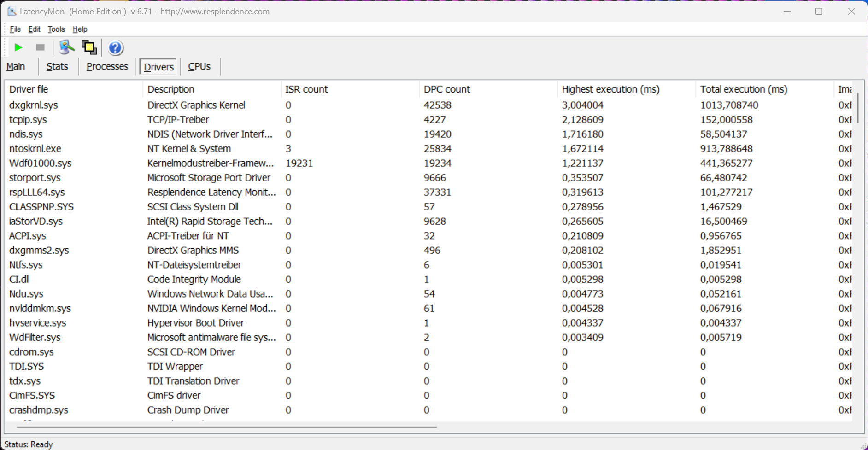This screenshot has width=868, height=450.
Task: Click the overlapping yellow squares toolbar icon
Action: click(89, 47)
